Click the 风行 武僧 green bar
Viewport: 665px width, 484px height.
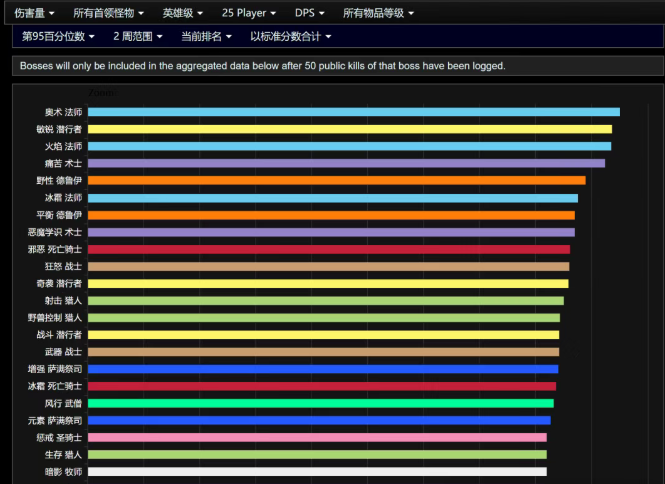click(320, 403)
